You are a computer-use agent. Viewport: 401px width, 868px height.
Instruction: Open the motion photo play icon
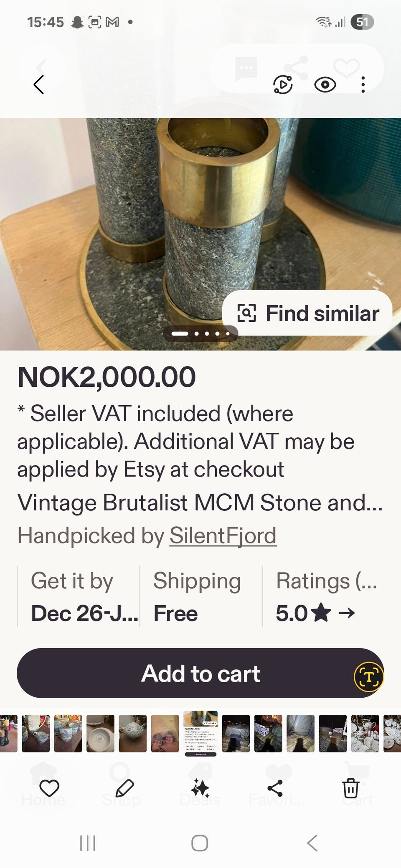click(x=283, y=85)
